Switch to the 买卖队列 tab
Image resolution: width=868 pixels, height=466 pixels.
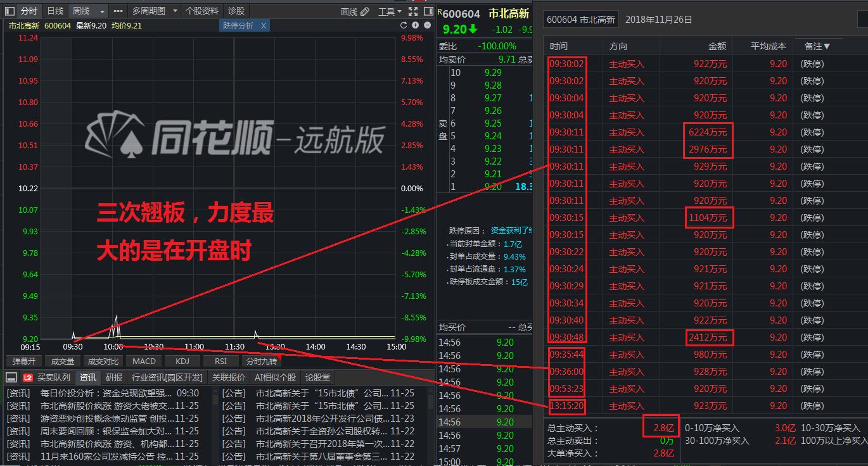(x=53, y=378)
